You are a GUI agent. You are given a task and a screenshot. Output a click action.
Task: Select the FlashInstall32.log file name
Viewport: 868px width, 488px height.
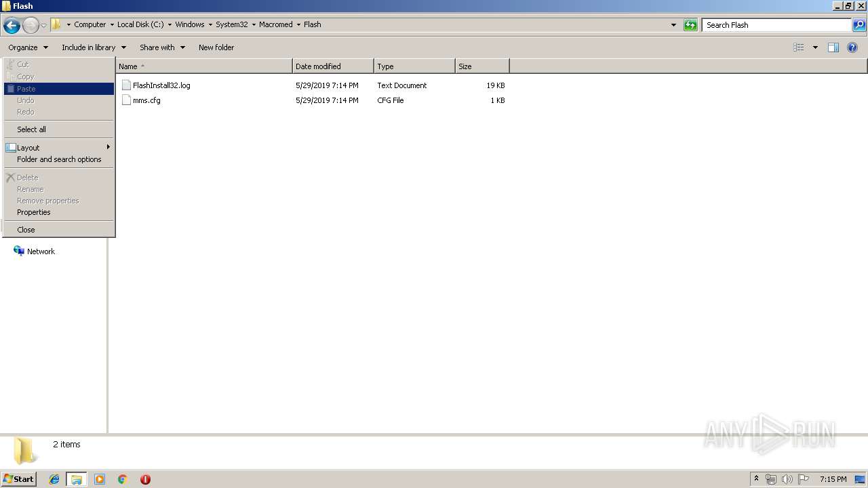pyautogui.click(x=161, y=85)
